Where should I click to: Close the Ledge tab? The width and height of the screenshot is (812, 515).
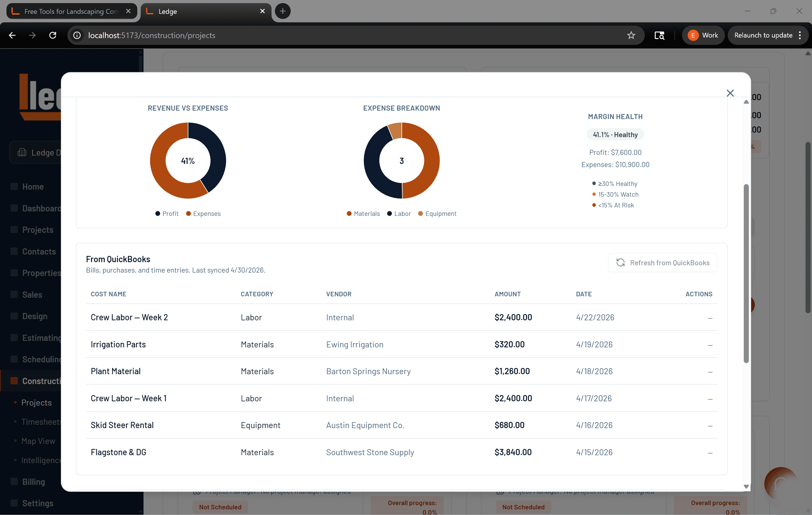tap(262, 11)
